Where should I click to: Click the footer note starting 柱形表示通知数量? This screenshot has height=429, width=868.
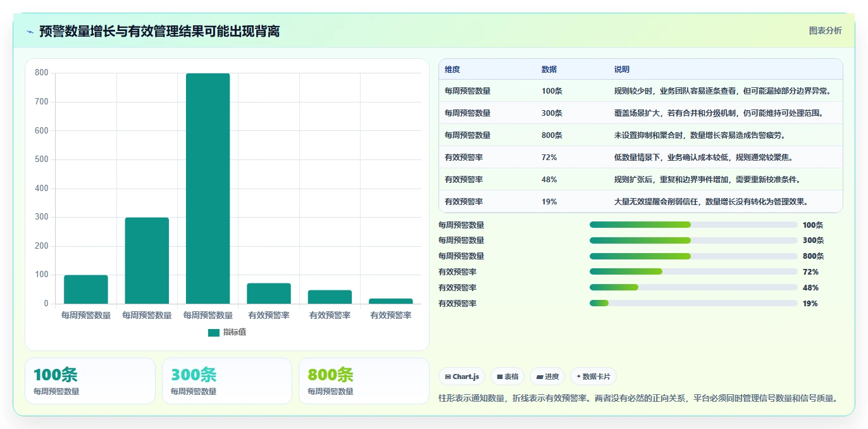639,399
